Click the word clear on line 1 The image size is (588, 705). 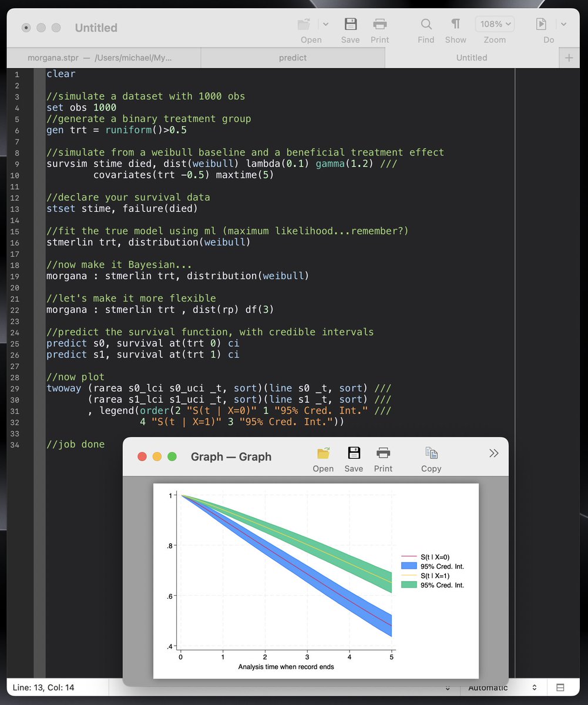pyautogui.click(x=61, y=74)
